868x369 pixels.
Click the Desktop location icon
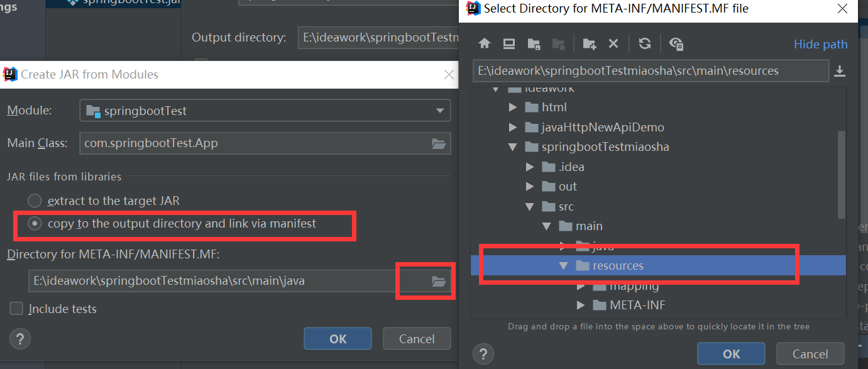pyautogui.click(x=510, y=43)
